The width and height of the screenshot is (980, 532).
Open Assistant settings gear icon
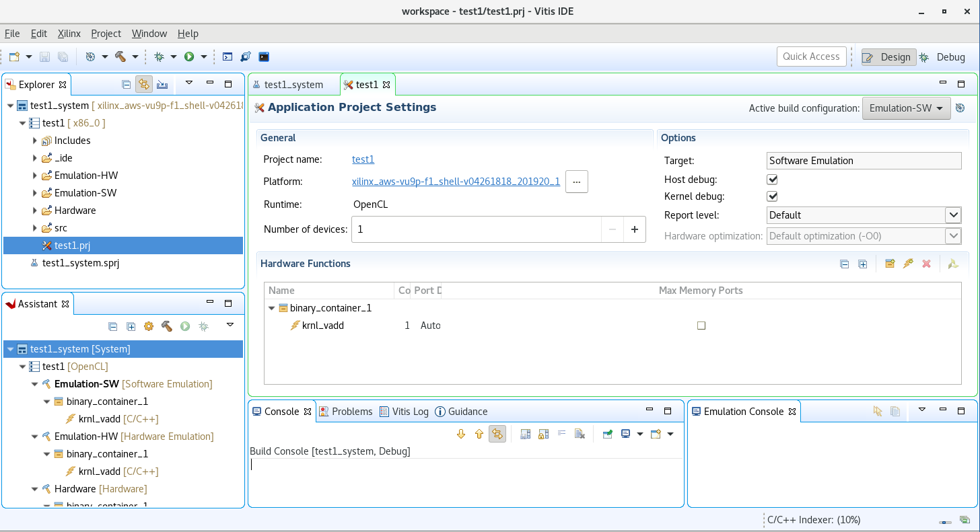149,326
